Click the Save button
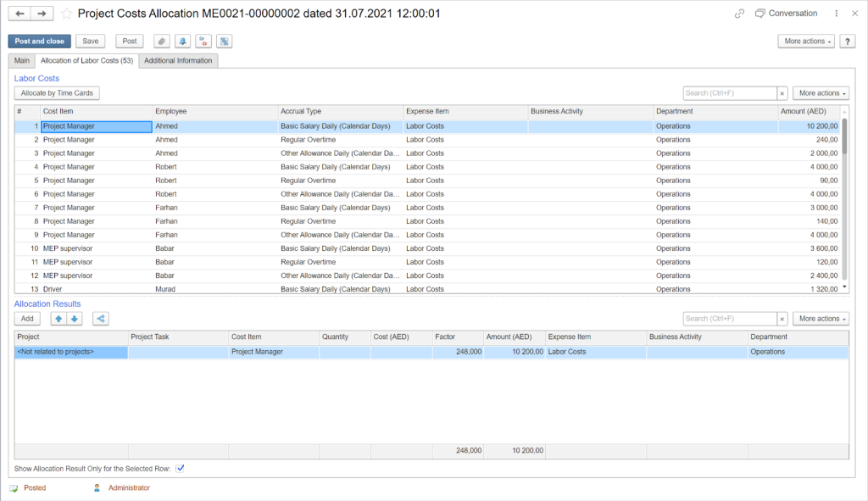This screenshot has height=501, width=868. click(90, 41)
